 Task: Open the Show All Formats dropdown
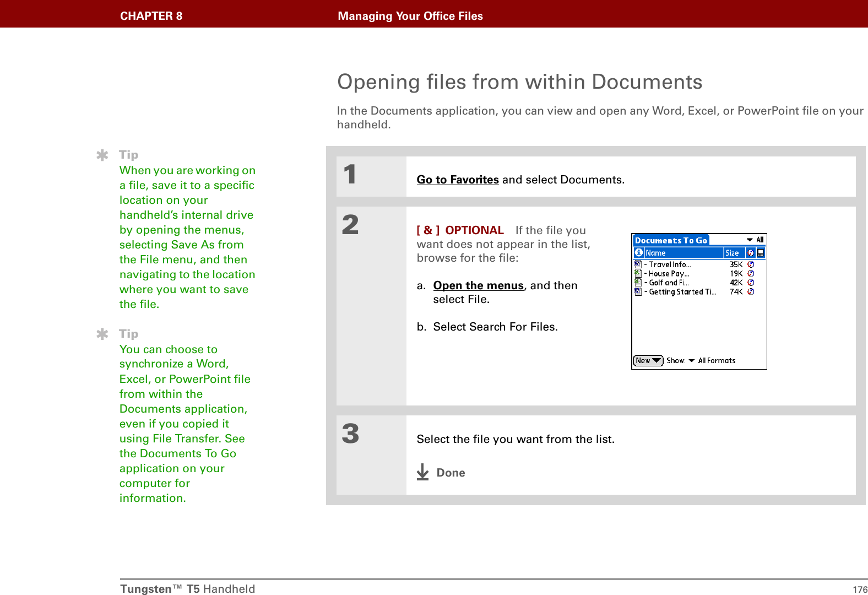click(x=712, y=360)
